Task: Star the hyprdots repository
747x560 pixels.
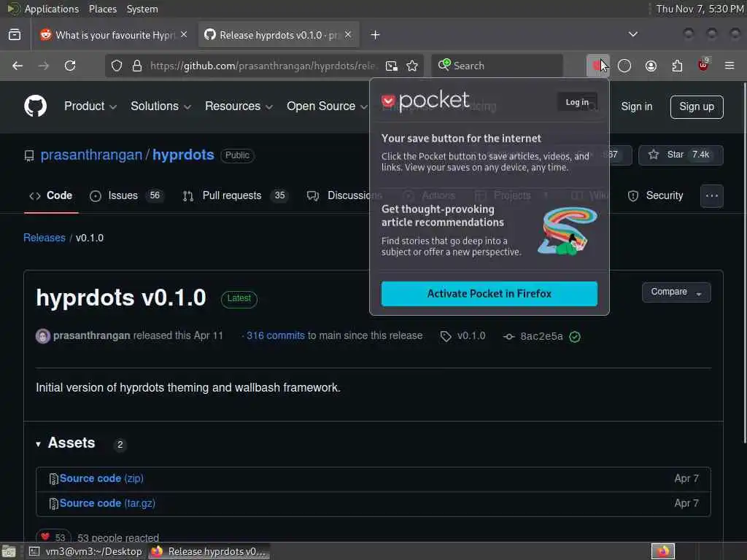Action: [x=681, y=155]
